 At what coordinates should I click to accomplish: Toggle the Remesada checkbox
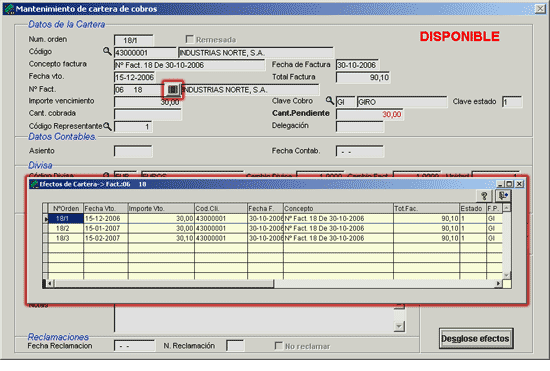point(189,39)
